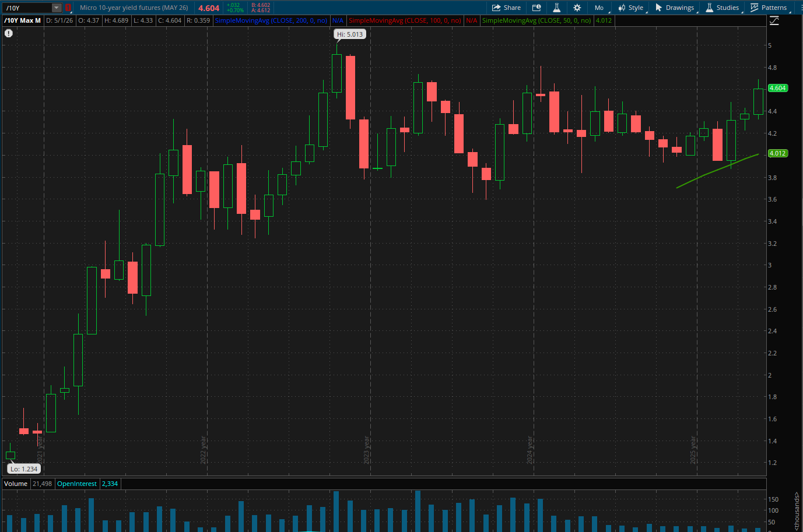The image size is (803, 532).
Task: Click the L: 4.33 low value
Action: (x=143, y=20)
